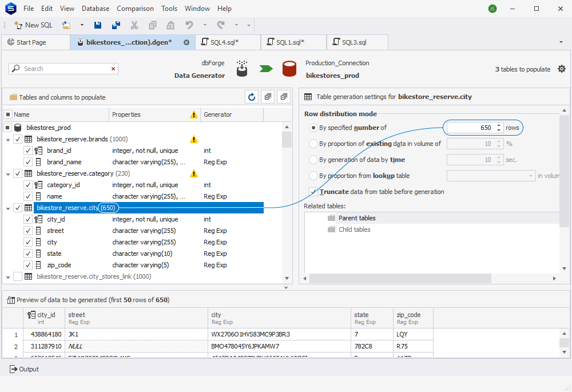Switch to the SQL3.sql tab

tap(357, 42)
